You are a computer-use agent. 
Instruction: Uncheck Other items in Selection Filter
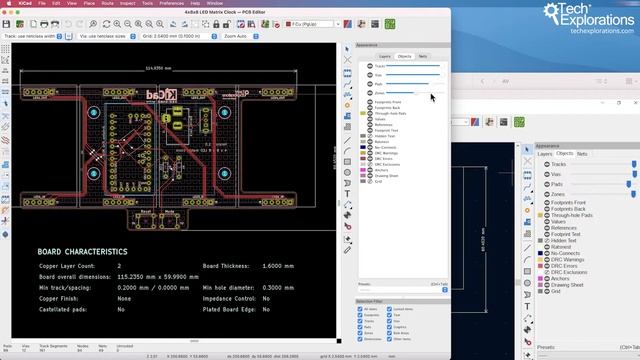389,339
